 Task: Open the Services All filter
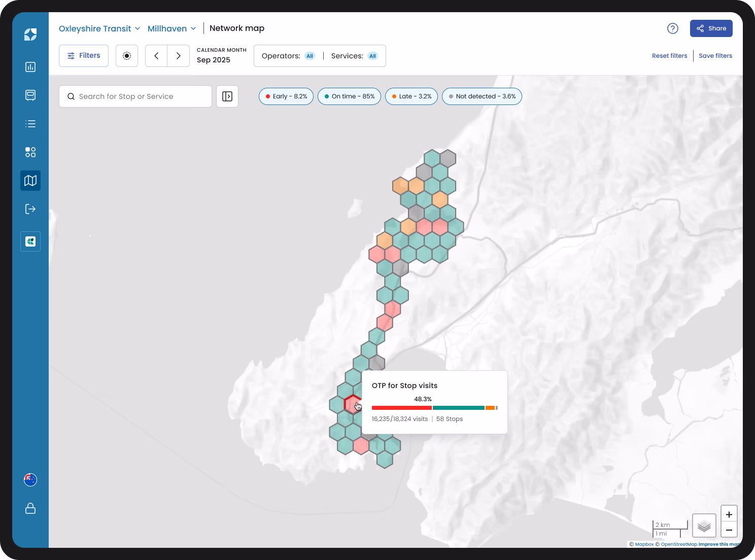355,56
